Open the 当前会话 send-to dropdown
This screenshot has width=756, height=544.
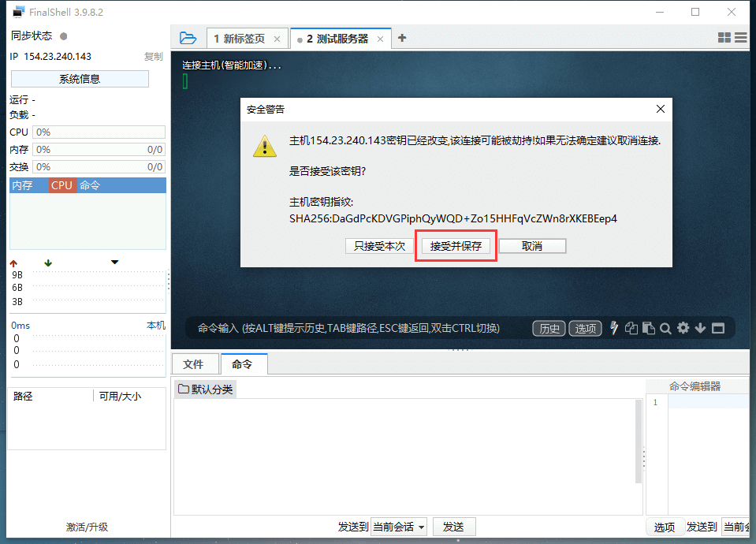(x=398, y=526)
